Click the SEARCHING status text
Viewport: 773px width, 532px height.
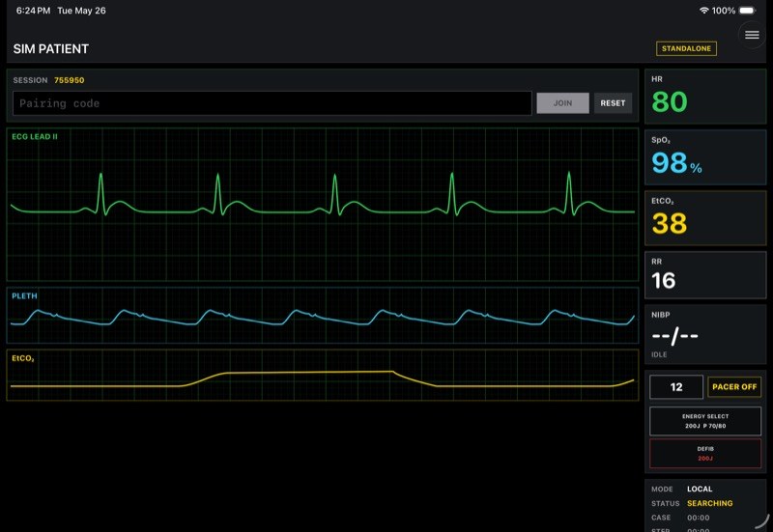(709, 503)
